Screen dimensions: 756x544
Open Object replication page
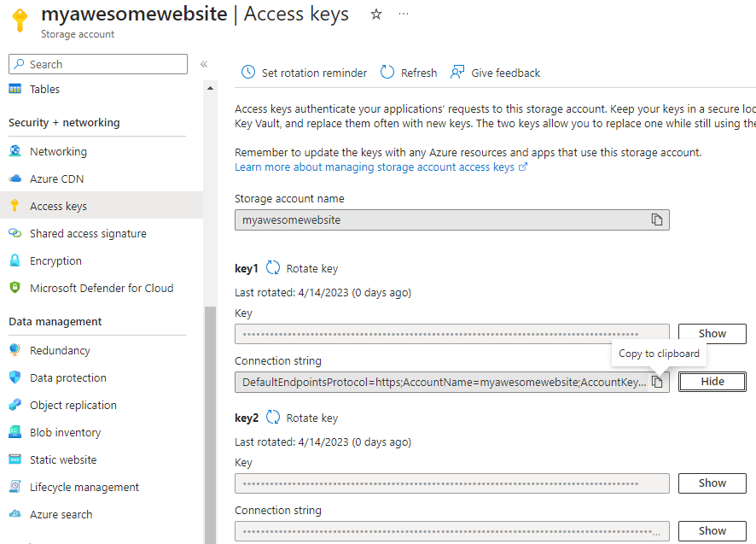(x=73, y=406)
